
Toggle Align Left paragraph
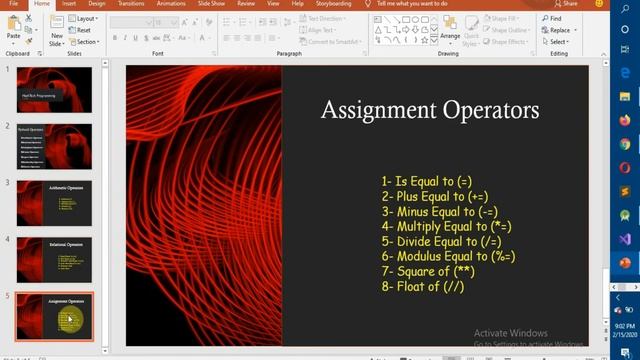[227, 38]
